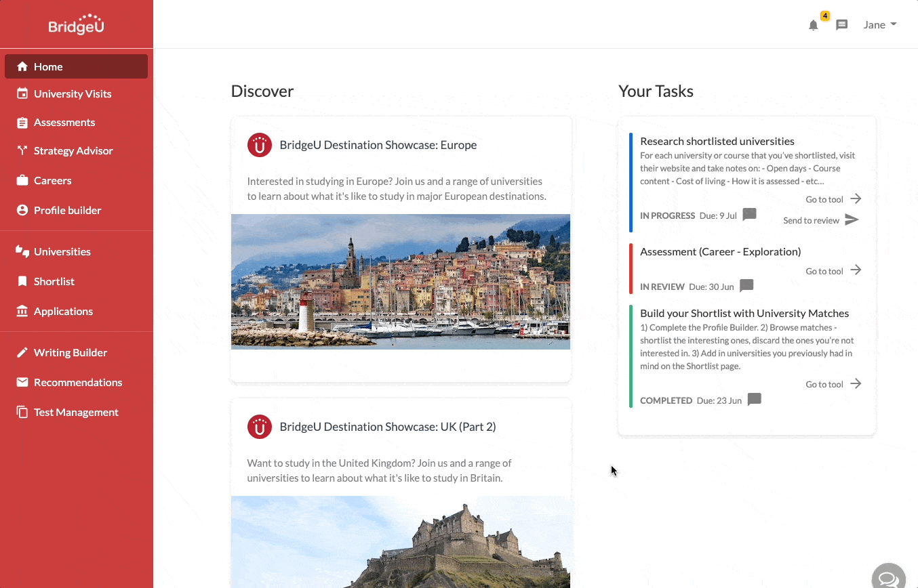Screen dimensions: 918x588
Task: Click BridgeU avatar on Europe showcase card
Action: (260, 145)
